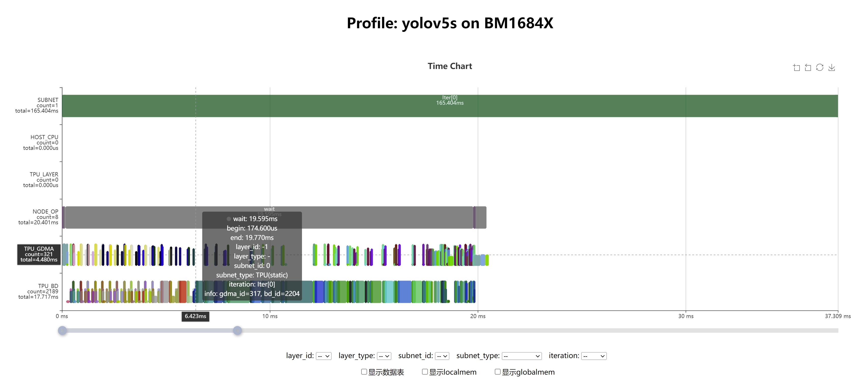This screenshot has width=868, height=381.
Task: Click the TPU_BD count=2189 axis label
Action: click(38, 291)
